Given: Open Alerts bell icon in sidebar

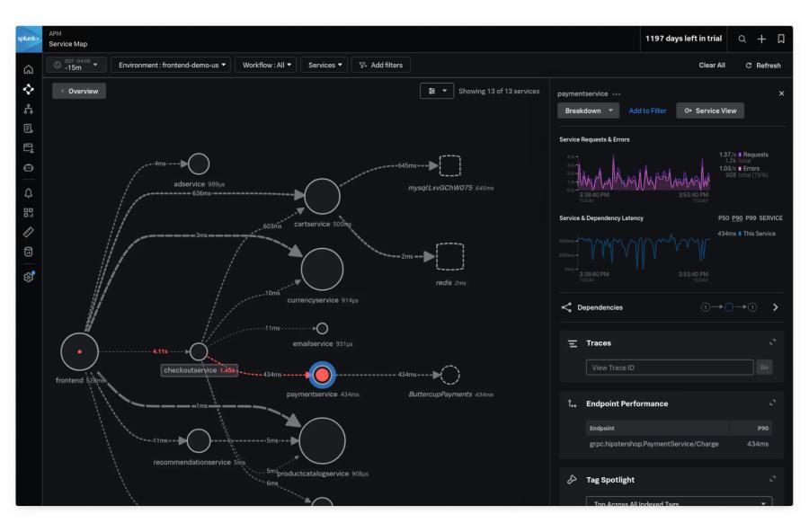Looking at the screenshot, I should (x=29, y=193).
